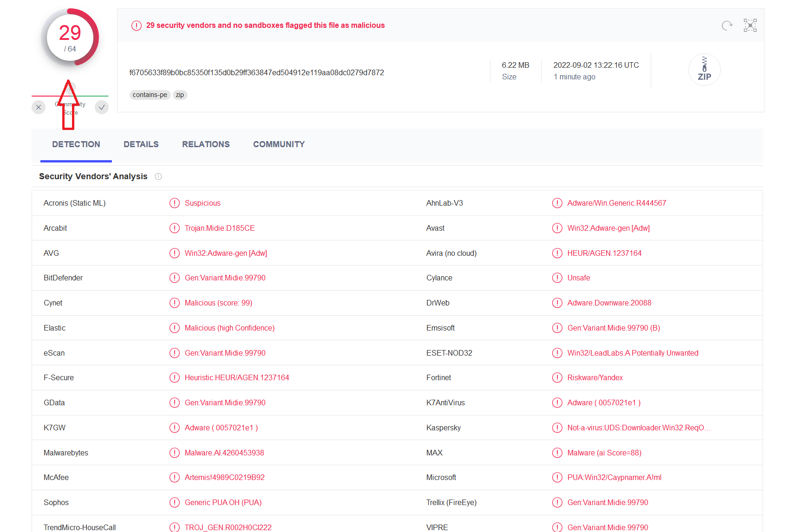Click warning icon next to Suspicious
790x532 pixels.
point(175,203)
